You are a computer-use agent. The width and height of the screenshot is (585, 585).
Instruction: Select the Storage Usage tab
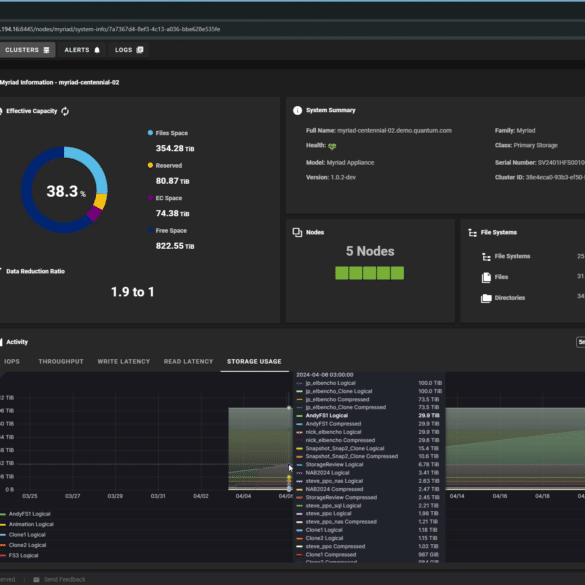click(x=254, y=362)
